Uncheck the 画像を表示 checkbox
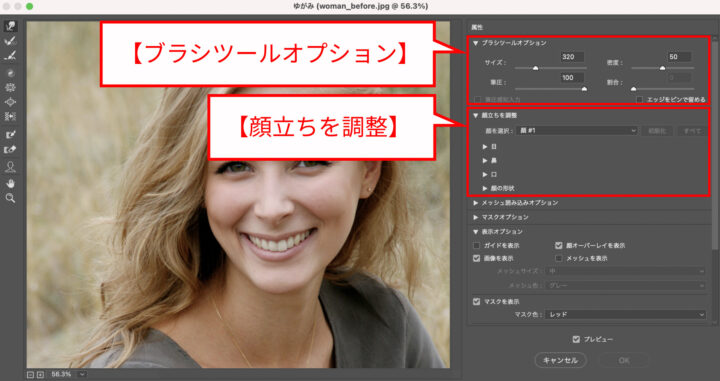Viewport: 720px width, 381px height. click(x=477, y=258)
